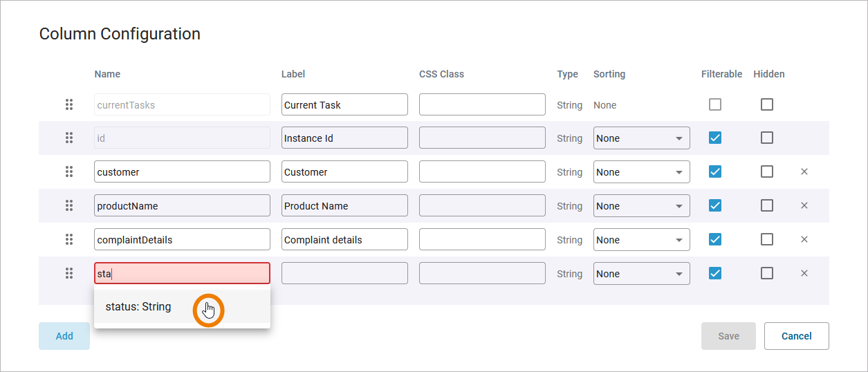Enable Filterable for the currentTasks row
The height and width of the screenshot is (372, 868).
pyautogui.click(x=715, y=104)
